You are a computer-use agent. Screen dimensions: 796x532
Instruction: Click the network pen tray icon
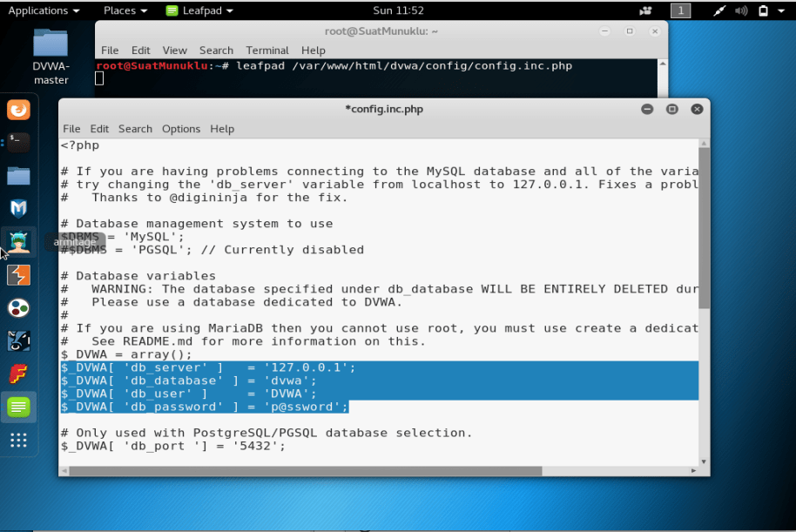click(x=718, y=10)
